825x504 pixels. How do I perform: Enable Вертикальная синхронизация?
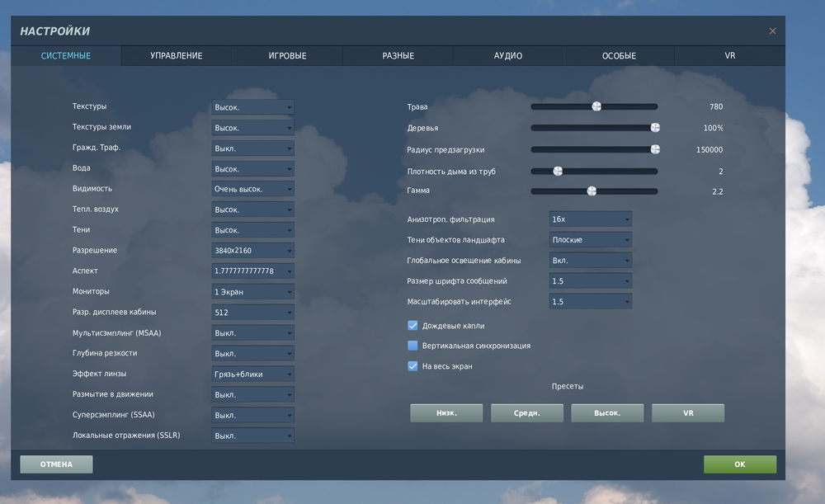coord(412,346)
